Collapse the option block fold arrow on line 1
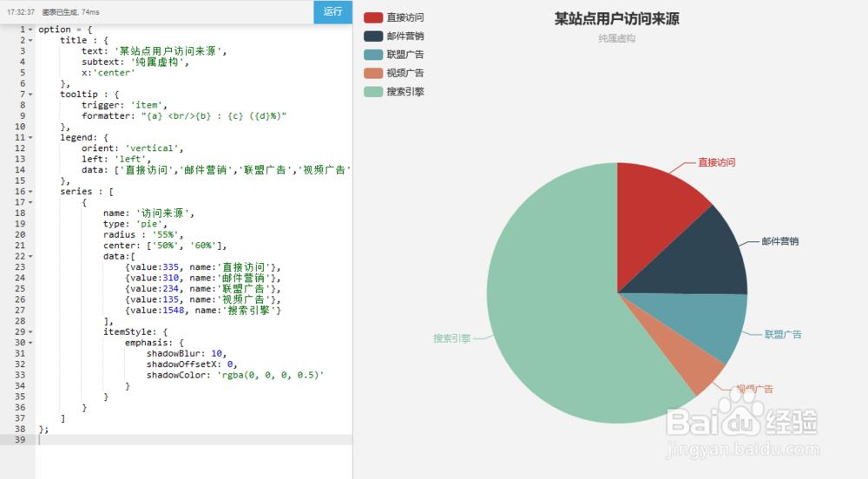This screenshot has width=868, height=479. point(30,30)
